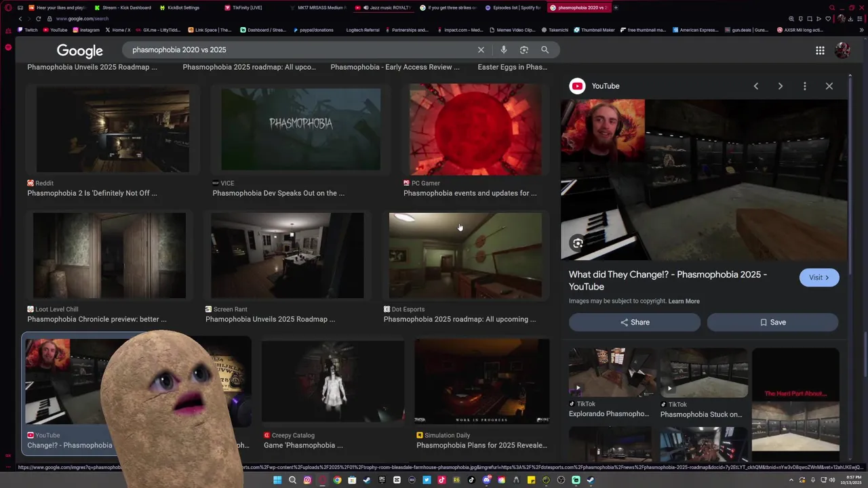Click the Visit button
Image resolution: width=868 pixels, height=488 pixels.
pos(819,277)
